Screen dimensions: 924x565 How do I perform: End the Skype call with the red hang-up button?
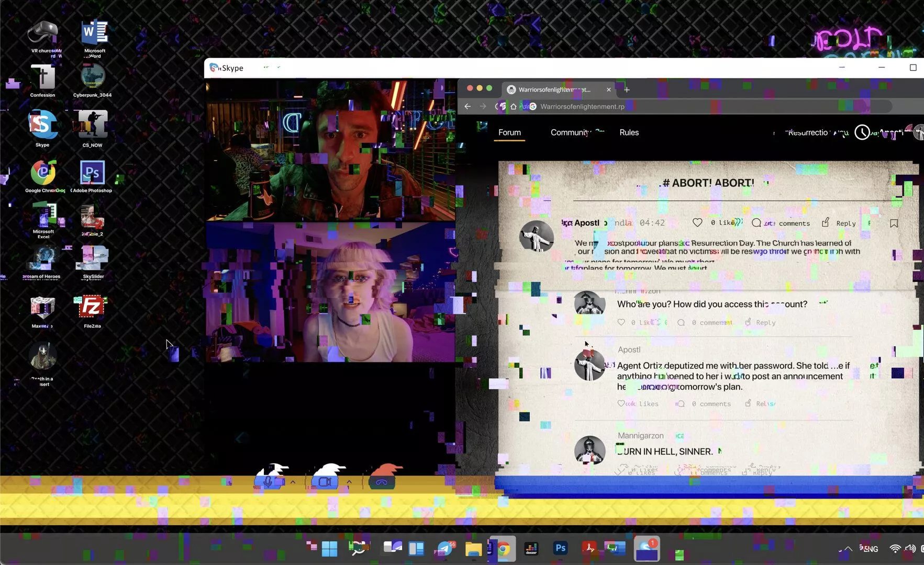(382, 481)
